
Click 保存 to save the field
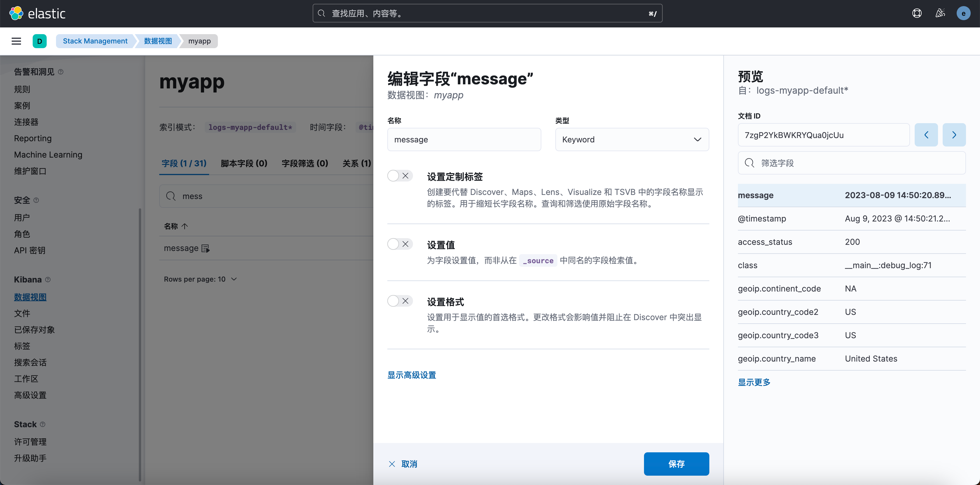[676, 464]
